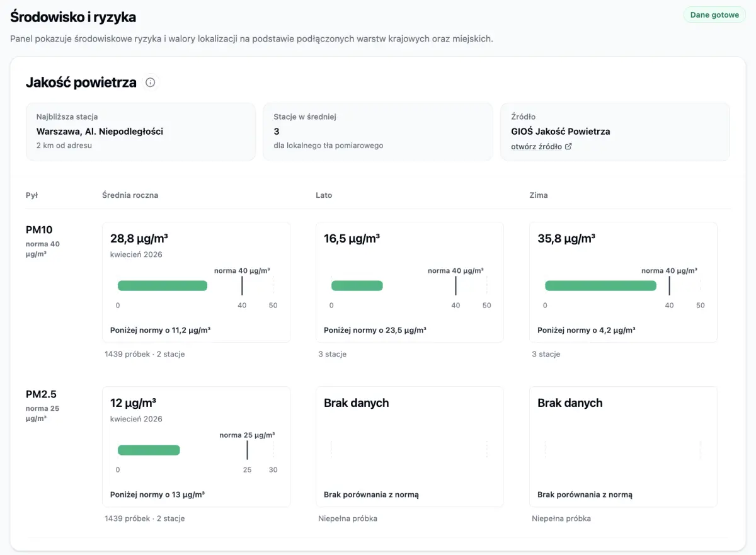Click the Dane gotowe status badge
This screenshot has width=756, height=555.
coord(714,15)
